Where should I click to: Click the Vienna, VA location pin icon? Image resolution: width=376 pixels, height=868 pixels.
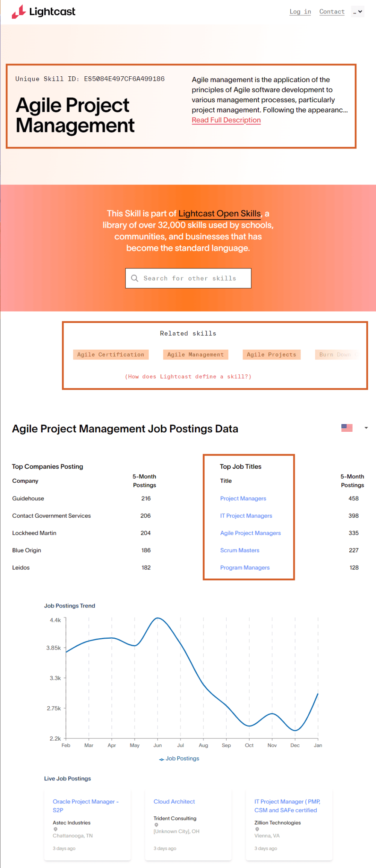(x=257, y=829)
